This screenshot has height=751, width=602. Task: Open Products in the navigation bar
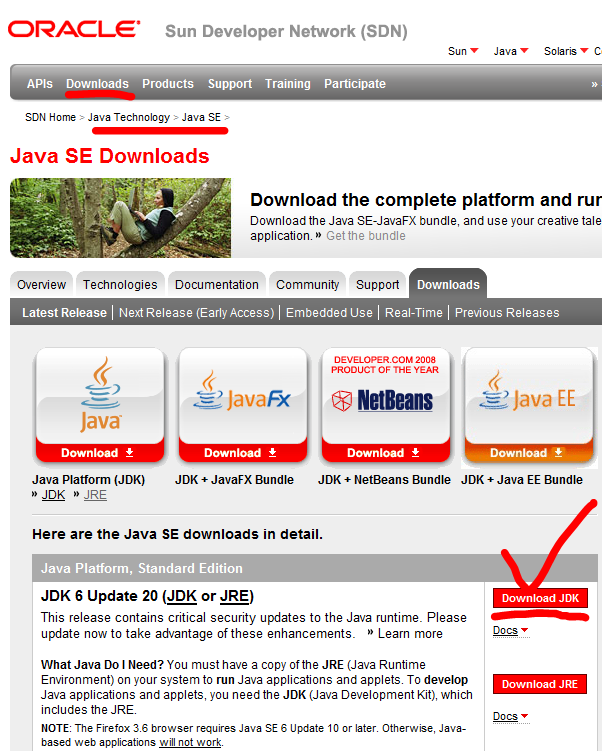click(168, 84)
